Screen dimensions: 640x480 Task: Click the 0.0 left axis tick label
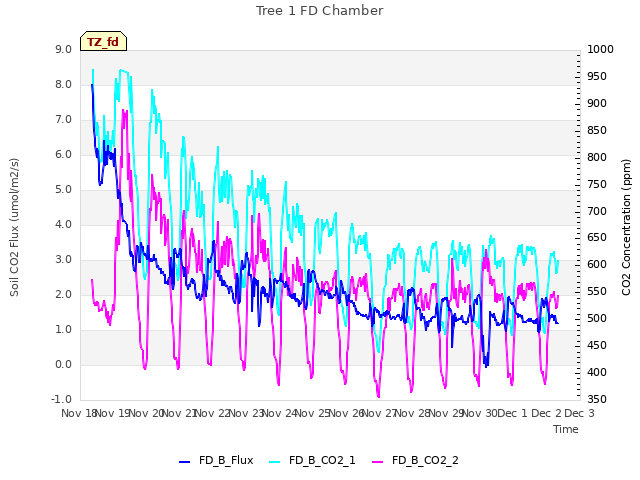point(64,364)
